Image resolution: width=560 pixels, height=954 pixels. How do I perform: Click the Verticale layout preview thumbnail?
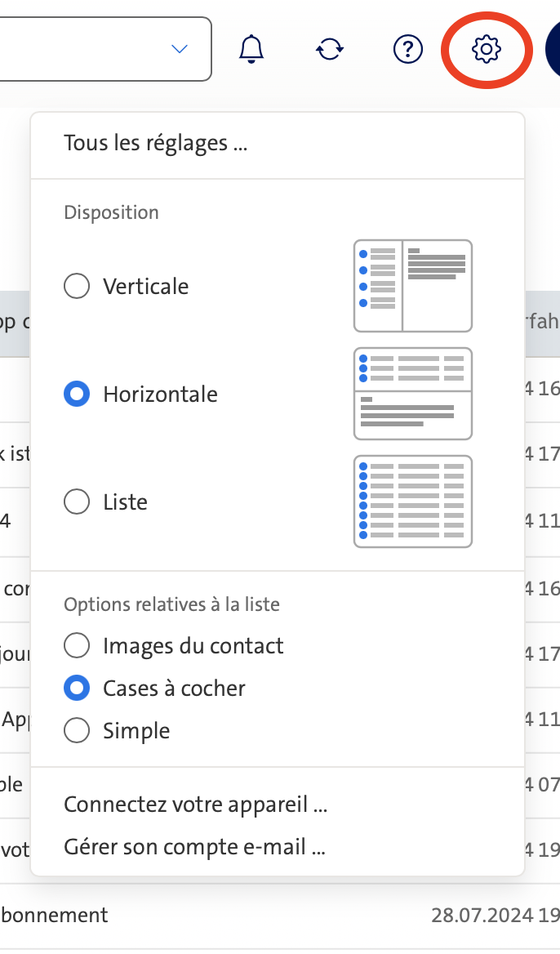pyautogui.click(x=412, y=285)
